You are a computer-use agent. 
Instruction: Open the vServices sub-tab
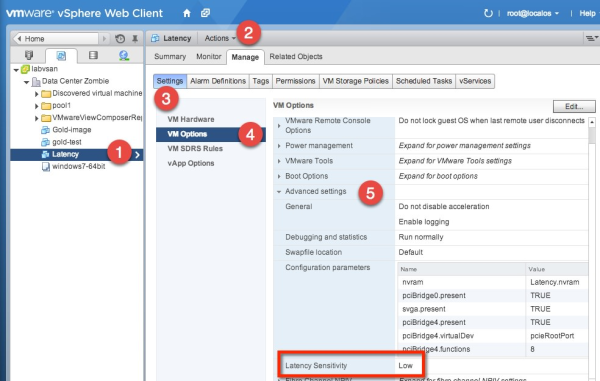point(475,81)
